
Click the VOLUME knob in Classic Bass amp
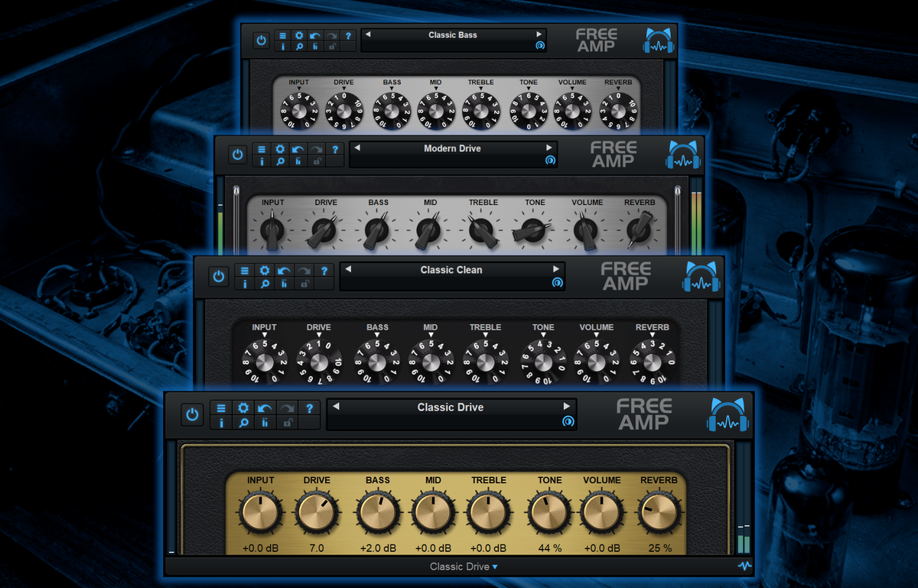pos(572,112)
